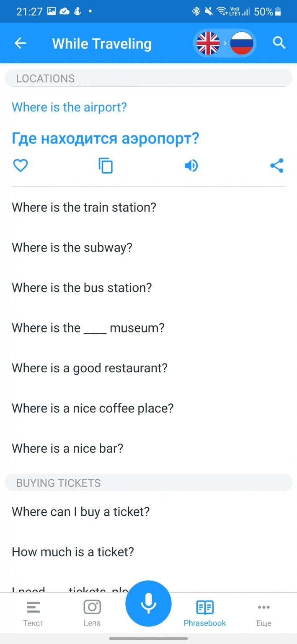Copy the Russian translation to clipboard
Image resolution: width=297 pixels, height=644 pixels.
click(x=106, y=166)
